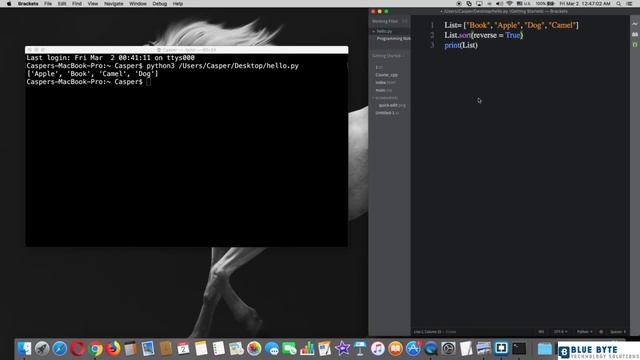Open the blue folder stack in the dock
This screenshot has width=640, height=360.
[x=544, y=349]
